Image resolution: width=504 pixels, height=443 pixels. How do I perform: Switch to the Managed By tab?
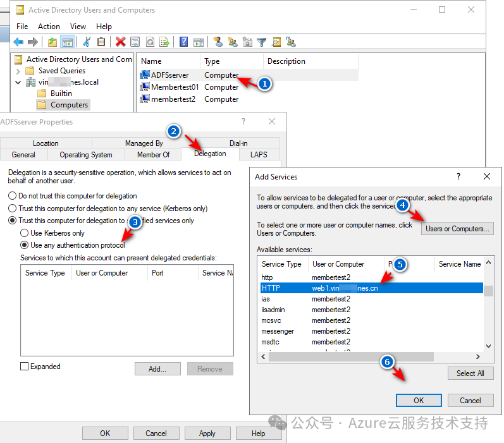point(144,143)
